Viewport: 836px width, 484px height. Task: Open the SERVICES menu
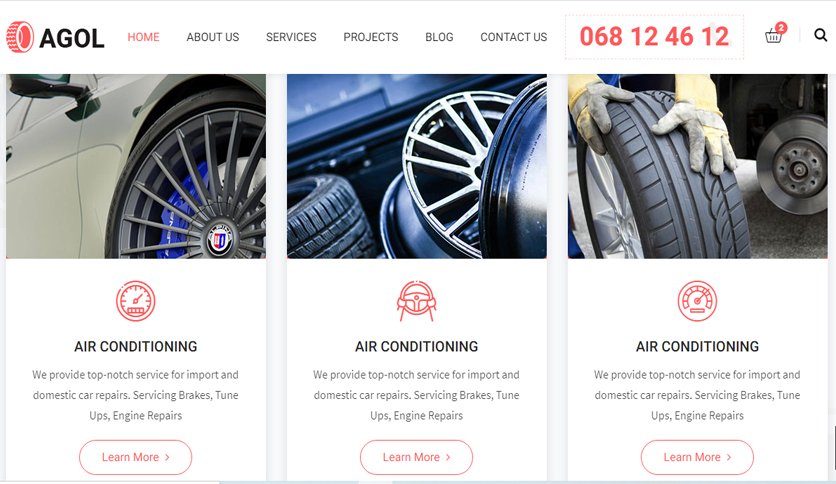[x=291, y=37]
